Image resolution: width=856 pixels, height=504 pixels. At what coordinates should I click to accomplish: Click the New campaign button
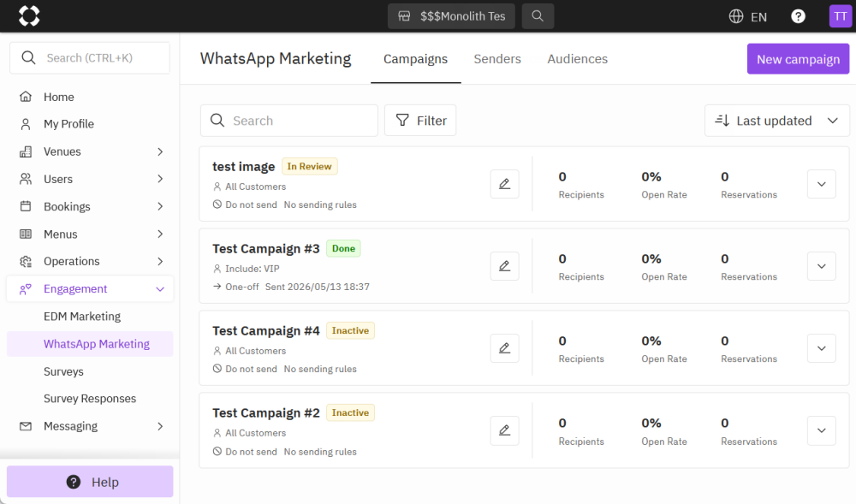tap(798, 59)
